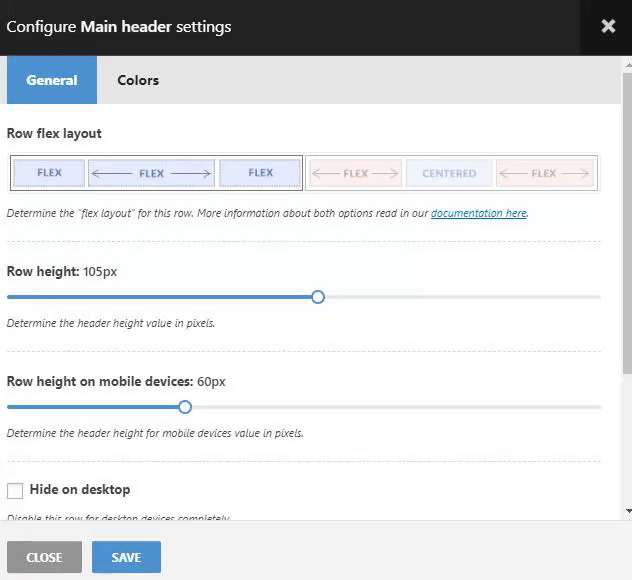Choose the blue layout's middle FLEX box with arrows
Image resolution: width=632 pixels, height=580 pixels.
click(x=151, y=173)
